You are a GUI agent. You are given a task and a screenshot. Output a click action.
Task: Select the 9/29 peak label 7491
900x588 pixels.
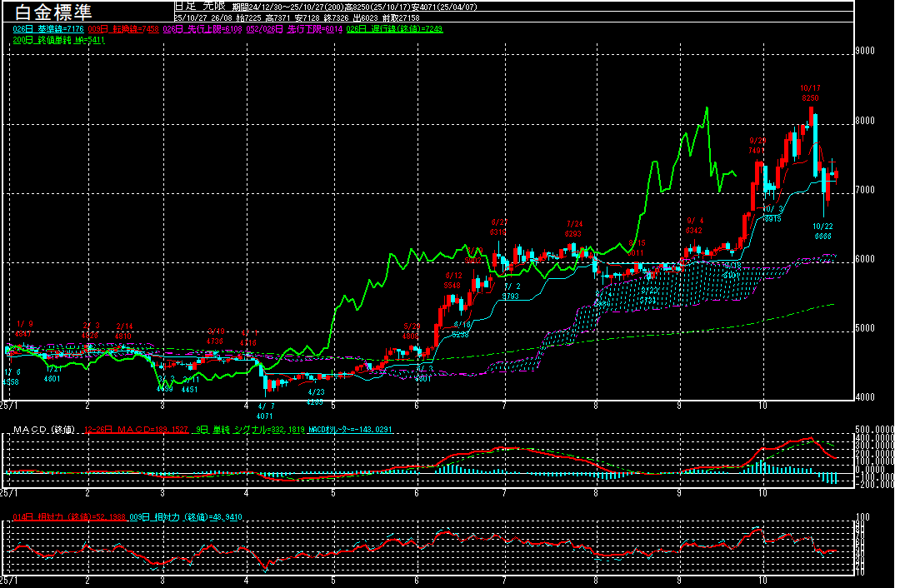coord(757,146)
